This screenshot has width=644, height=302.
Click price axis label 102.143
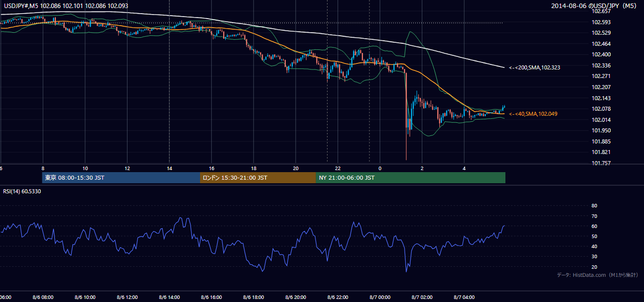point(600,98)
